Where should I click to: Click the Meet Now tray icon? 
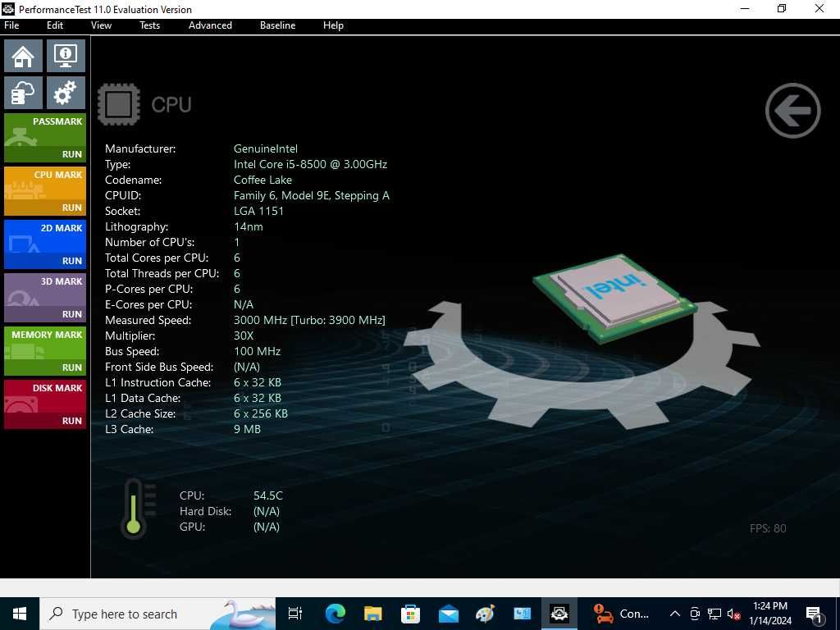pyautogui.click(x=695, y=614)
